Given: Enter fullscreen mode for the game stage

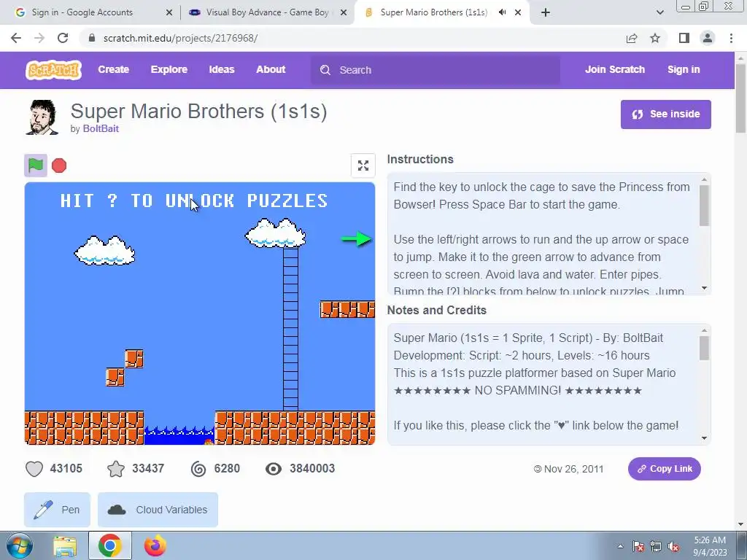Looking at the screenshot, I should point(363,166).
